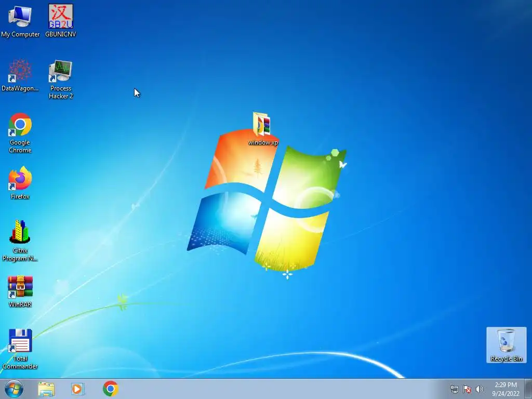Select the My Computer desktop icon
Screen dimensions: 532x399
point(20,20)
